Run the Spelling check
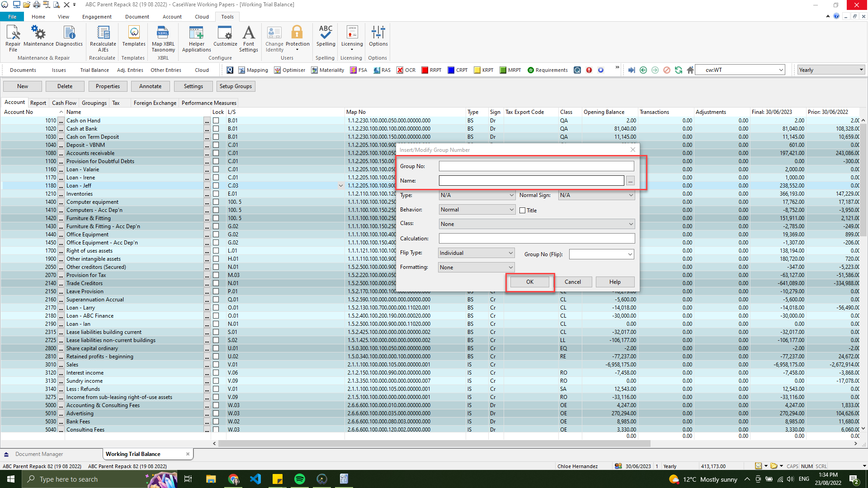 click(325, 36)
